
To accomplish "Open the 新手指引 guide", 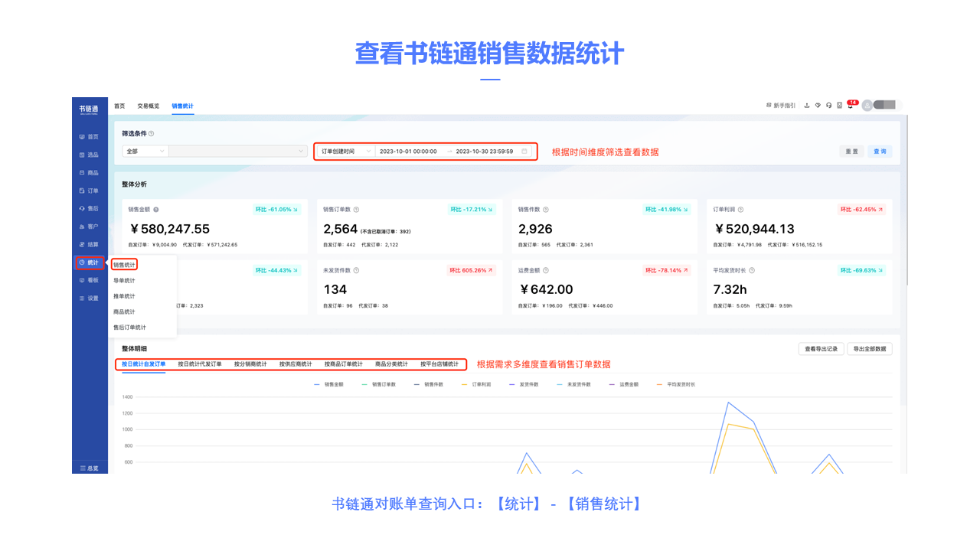I will (x=781, y=106).
